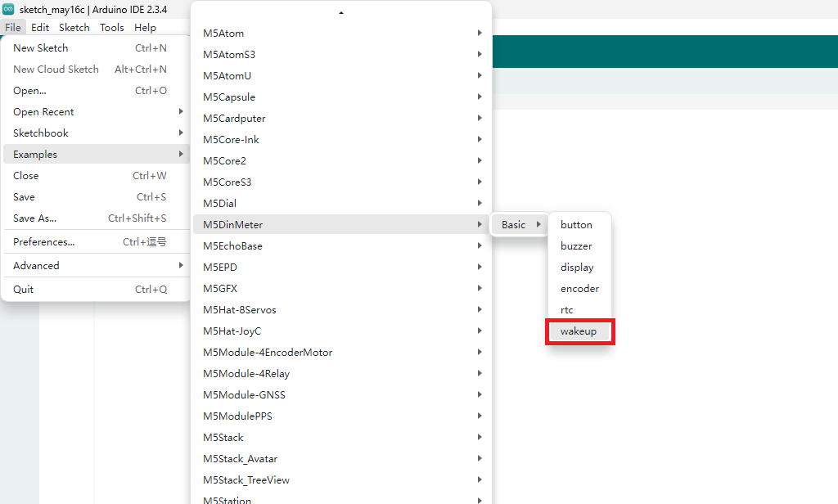The image size is (838, 504).
Task: Expand M5Stack examples
Action: click(x=341, y=437)
